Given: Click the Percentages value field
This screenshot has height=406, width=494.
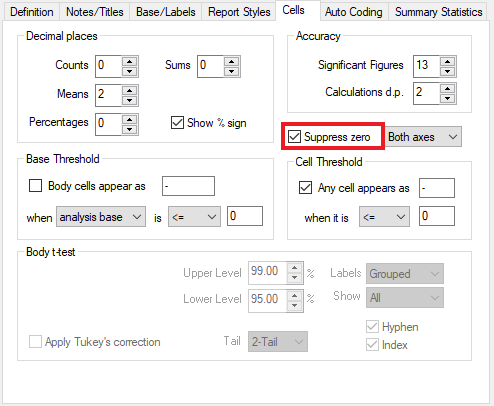Looking at the screenshot, I should 109,125.
